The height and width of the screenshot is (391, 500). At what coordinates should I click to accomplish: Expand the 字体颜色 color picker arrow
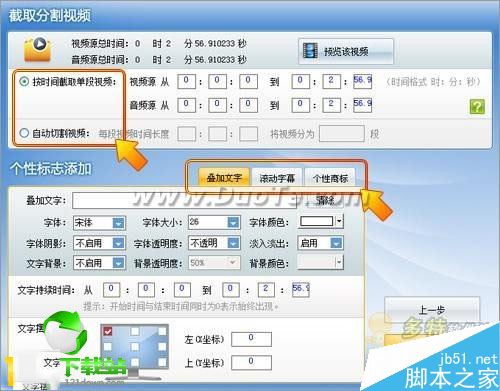[339, 221]
